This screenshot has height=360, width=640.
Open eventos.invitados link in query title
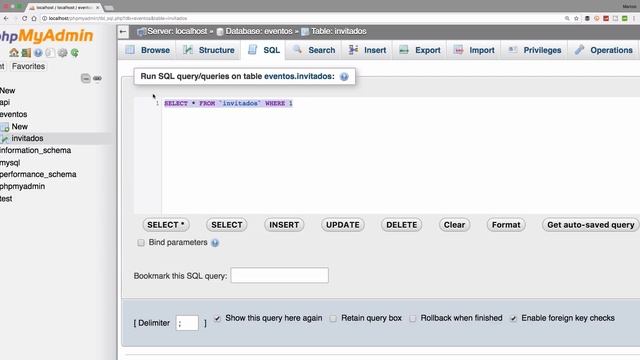click(x=299, y=76)
